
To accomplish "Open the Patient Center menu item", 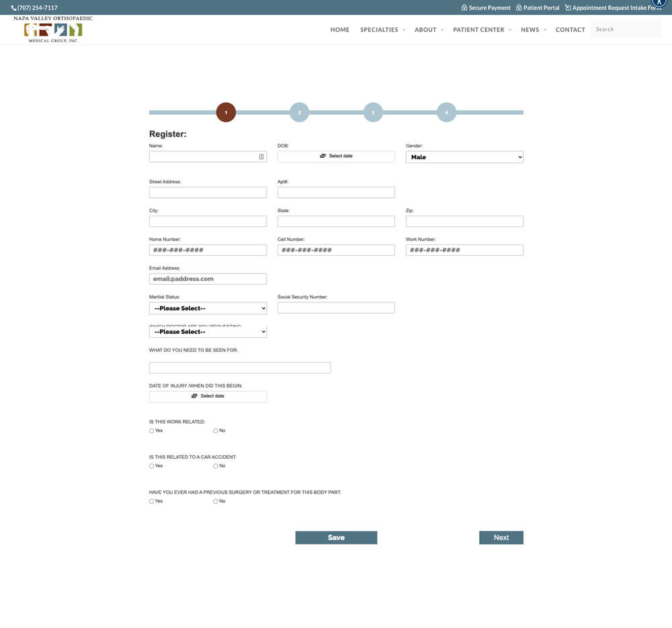I will click(478, 30).
